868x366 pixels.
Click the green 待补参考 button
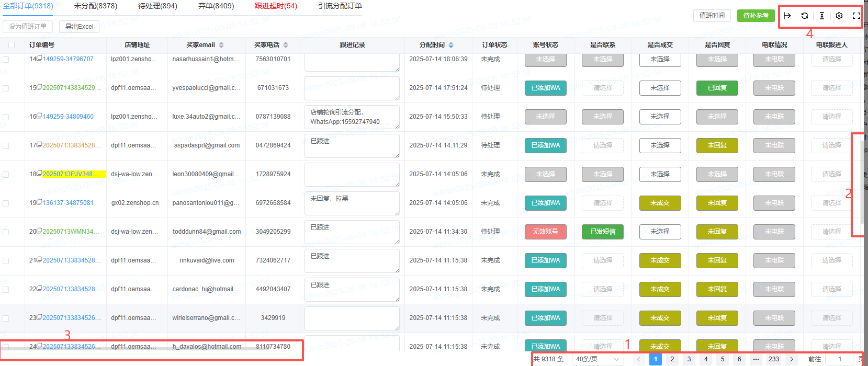[x=756, y=16]
